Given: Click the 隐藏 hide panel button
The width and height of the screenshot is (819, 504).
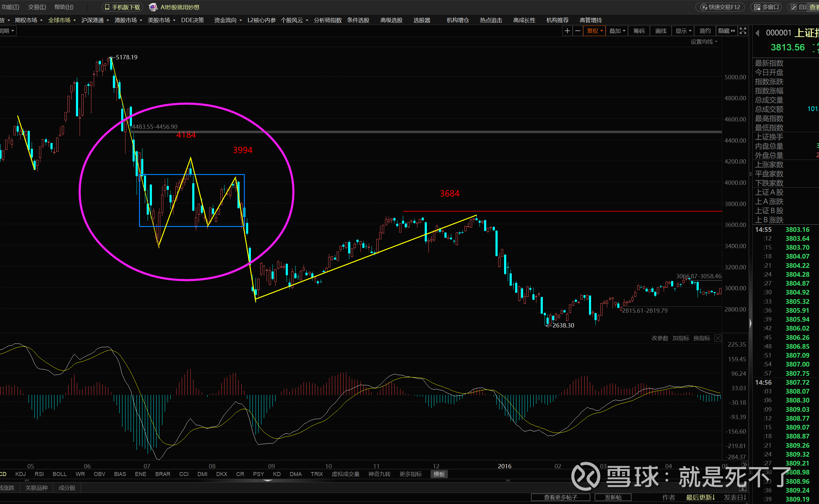Looking at the screenshot, I should (727, 31).
